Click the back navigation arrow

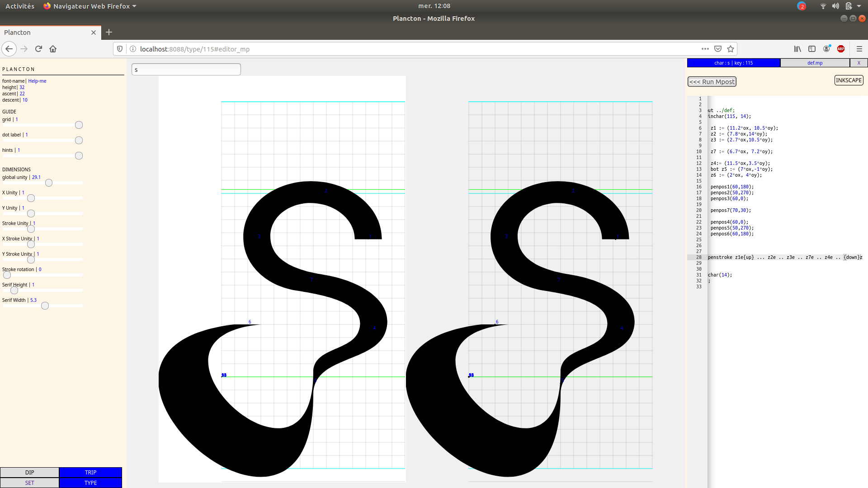pos(9,49)
